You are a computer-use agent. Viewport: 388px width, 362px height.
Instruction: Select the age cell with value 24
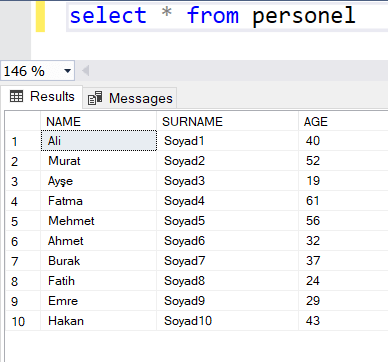343,281
